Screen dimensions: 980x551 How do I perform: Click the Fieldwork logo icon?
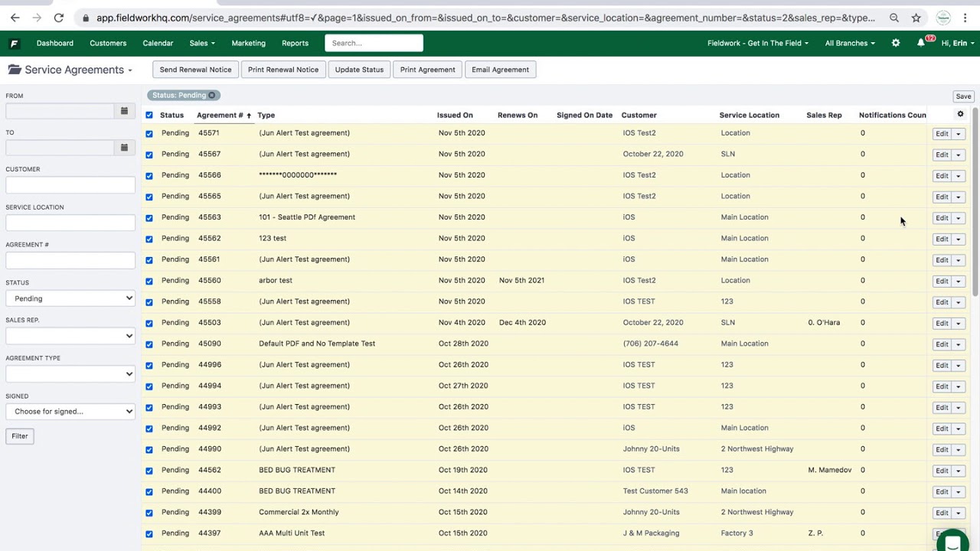pyautogui.click(x=14, y=44)
